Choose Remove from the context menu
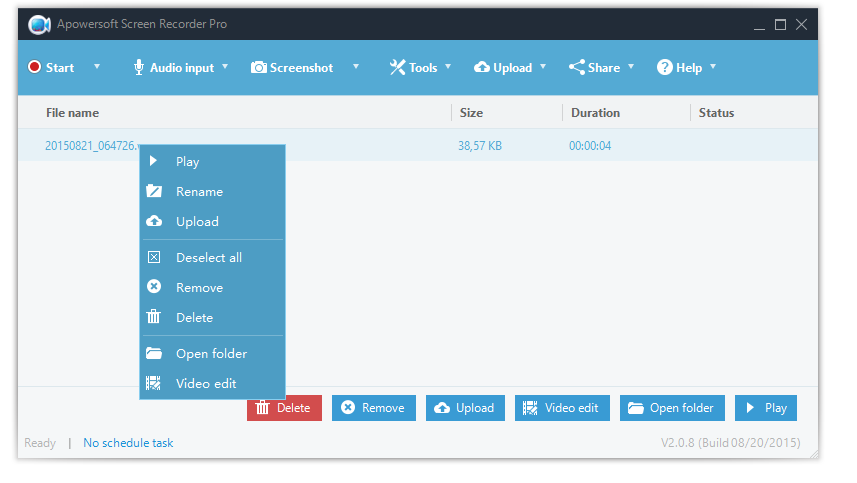 point(213,288)
